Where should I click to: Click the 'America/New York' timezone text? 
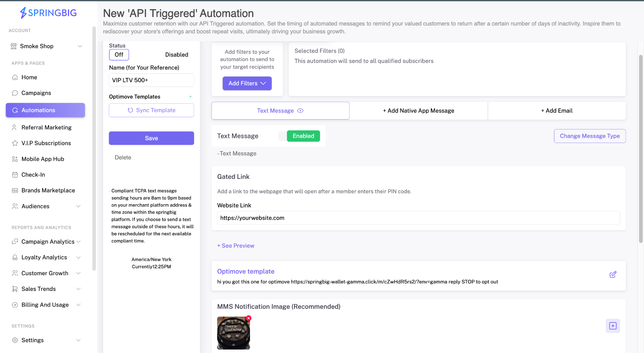pyautogui.click(x=152, y=259)
